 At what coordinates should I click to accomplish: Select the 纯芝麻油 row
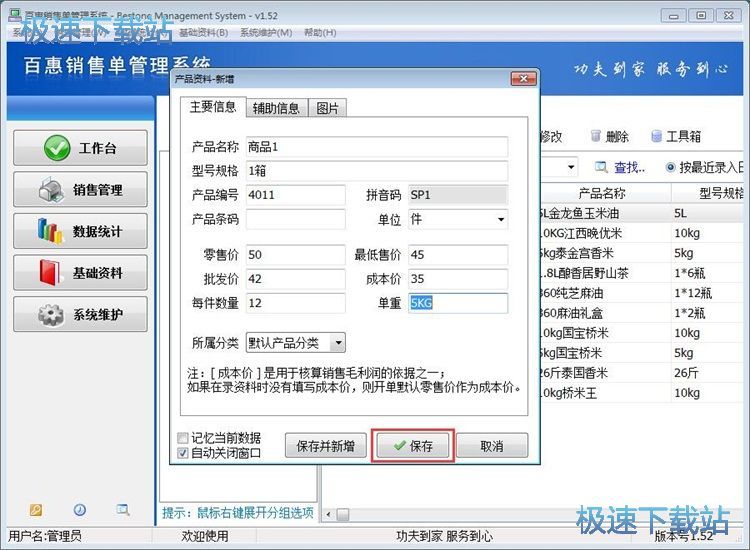click(643, 293)
